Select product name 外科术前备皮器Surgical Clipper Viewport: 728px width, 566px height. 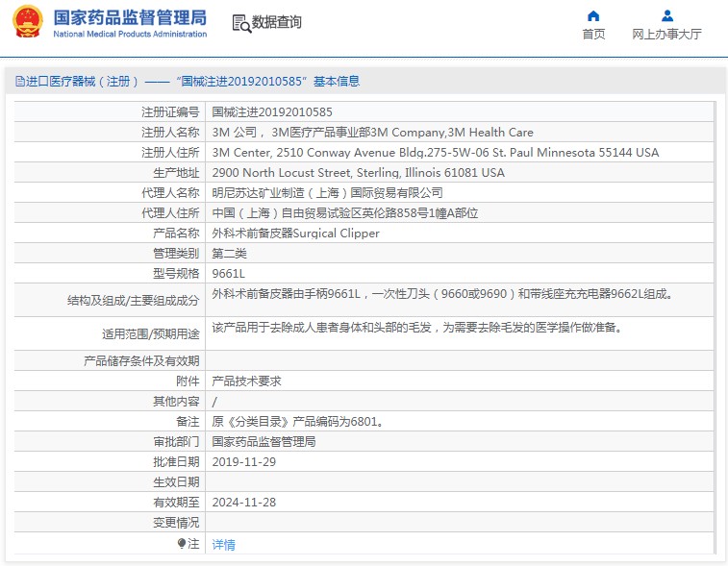(296, 234)
